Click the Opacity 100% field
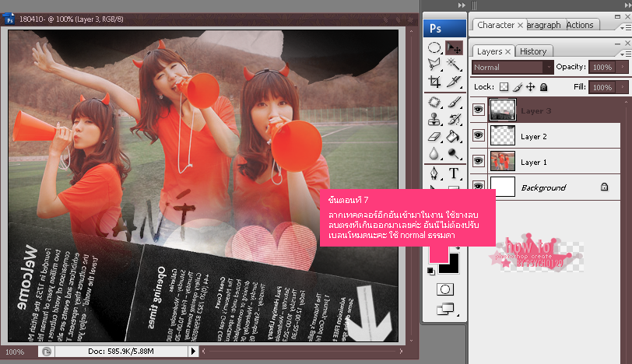The image size is (632, 364). (x=602, y=67)
